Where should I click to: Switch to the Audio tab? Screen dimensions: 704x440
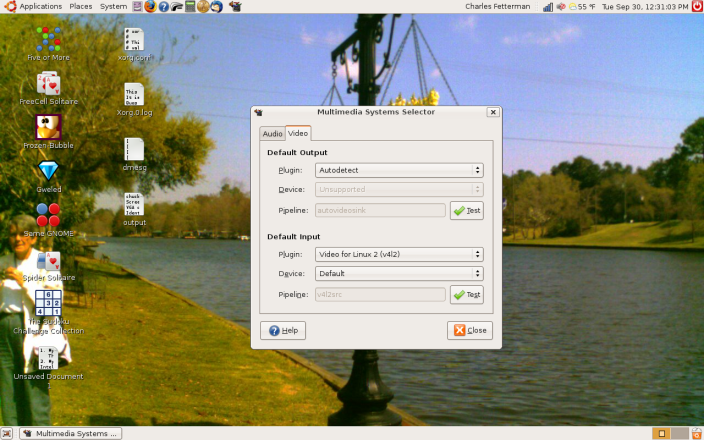tap(272, 133)
